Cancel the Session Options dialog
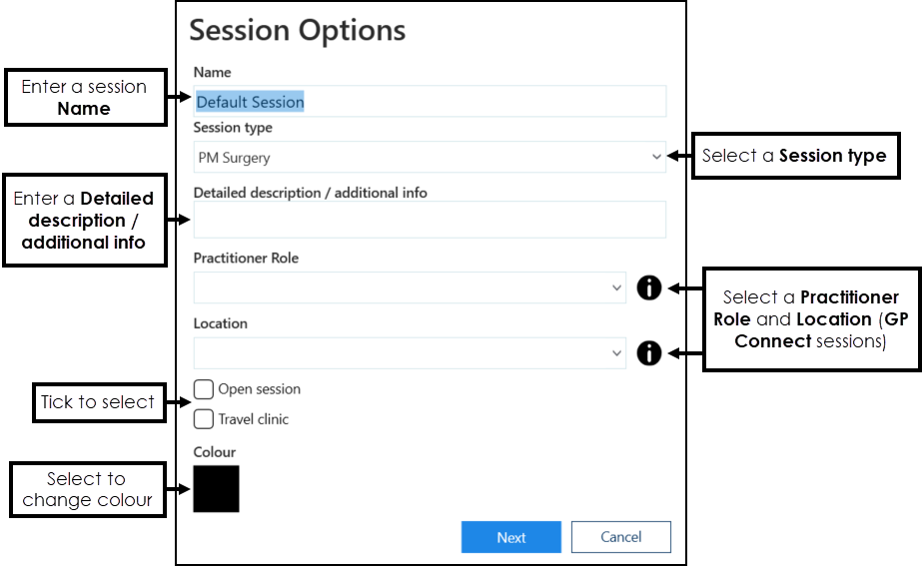This screenshot has height=566, width=924. pos(620,537)
